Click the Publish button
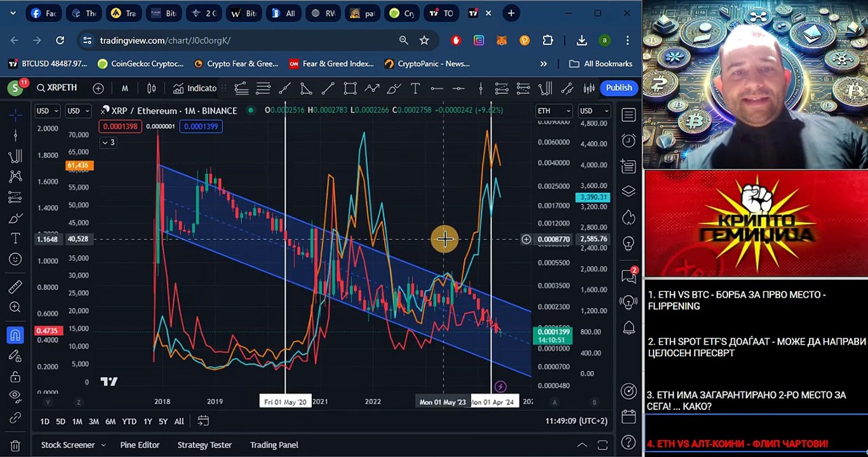 pyautogui.click(x=619, y=88)
